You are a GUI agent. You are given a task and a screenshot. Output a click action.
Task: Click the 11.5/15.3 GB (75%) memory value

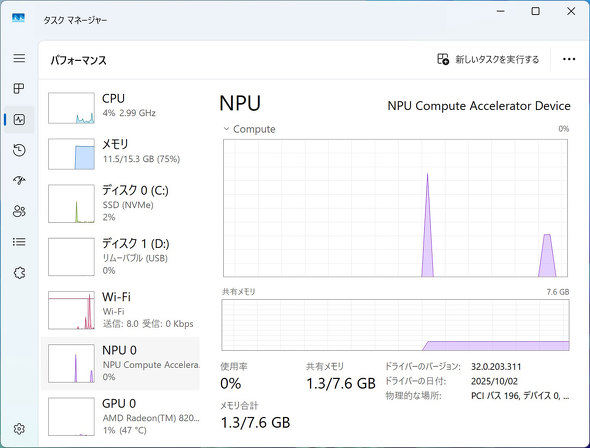141,159
